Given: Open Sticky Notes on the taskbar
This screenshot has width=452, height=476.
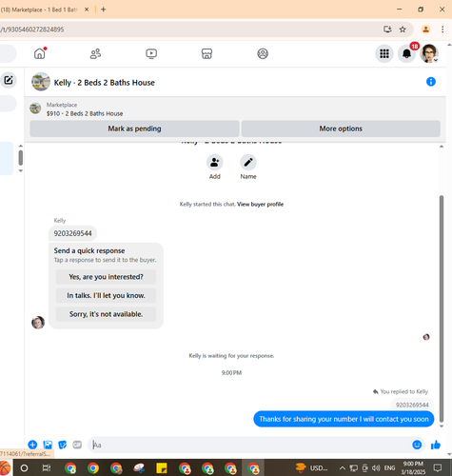Looking at the screenshot, I should (162, 468).
